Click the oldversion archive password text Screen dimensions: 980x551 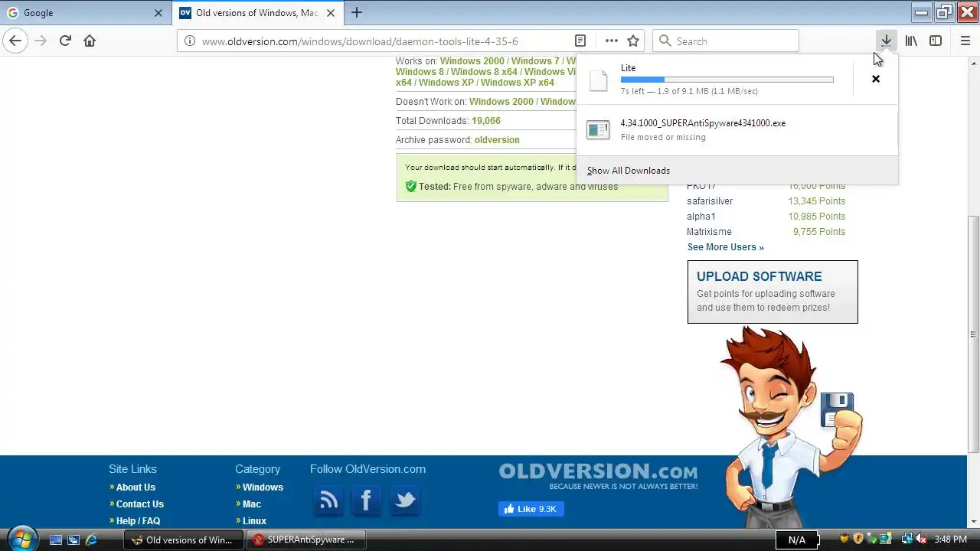[x=497, y=140]
